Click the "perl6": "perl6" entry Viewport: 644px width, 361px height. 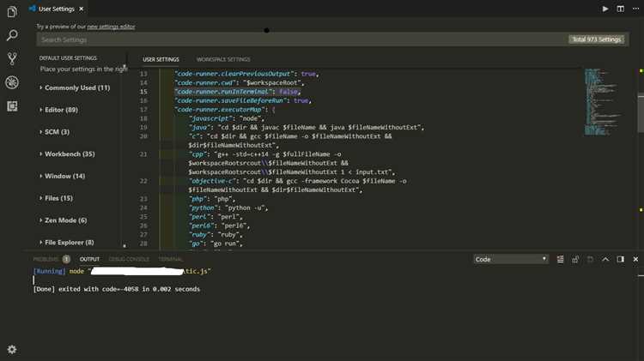click(x=219, y=226)
